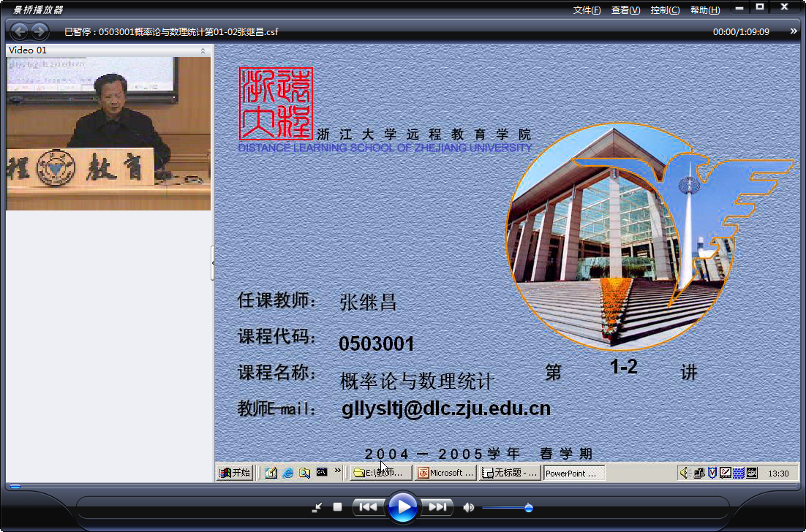This screenshot has width=806, height=532.
Task: Open the command prompt quick-launch icon
Action: (322, 472)
